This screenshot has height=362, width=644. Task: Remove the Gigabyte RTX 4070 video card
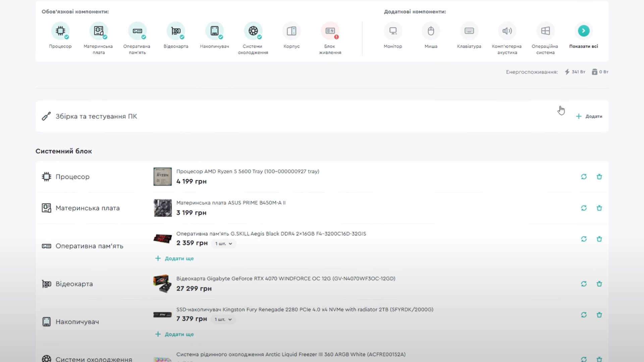(599, 284)
